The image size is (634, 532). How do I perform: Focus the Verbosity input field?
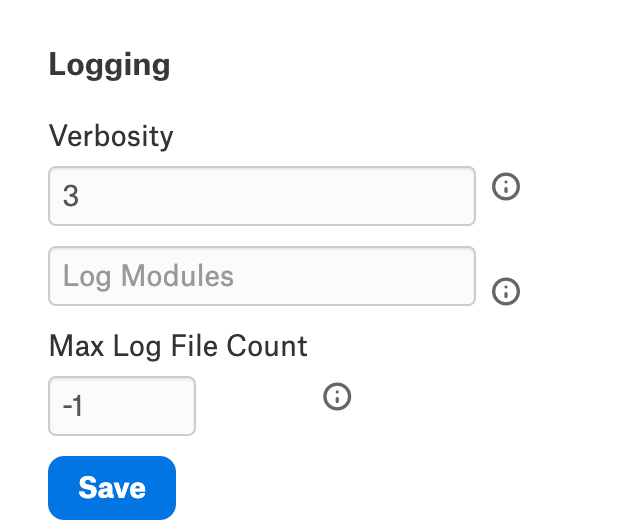pos(262,196)
